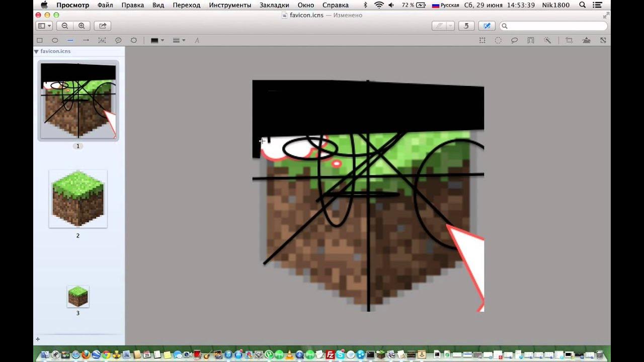The width and height of the screenshot is (644, 362).
Task: Open the Переход menu
Action: 186,5
